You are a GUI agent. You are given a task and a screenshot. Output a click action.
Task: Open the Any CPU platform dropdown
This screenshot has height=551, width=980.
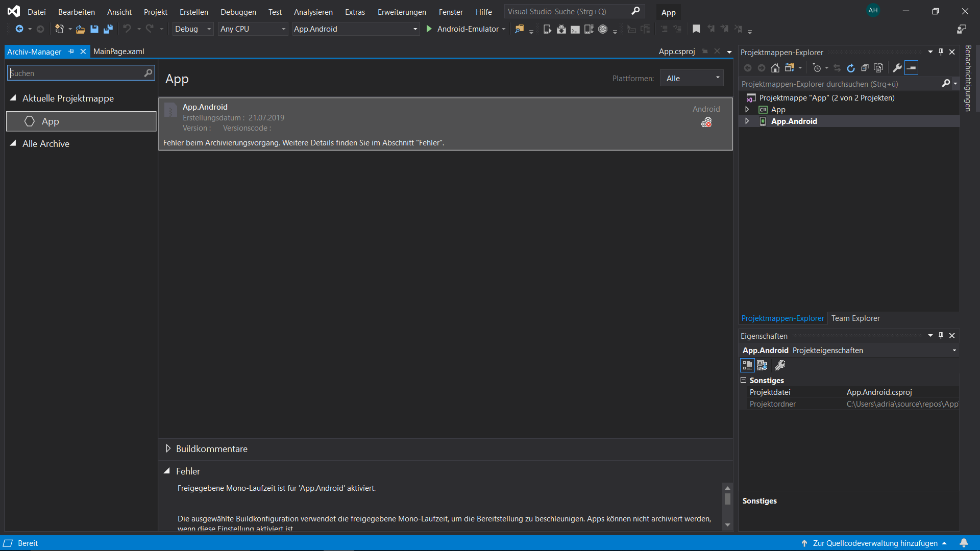click(253, 29)
